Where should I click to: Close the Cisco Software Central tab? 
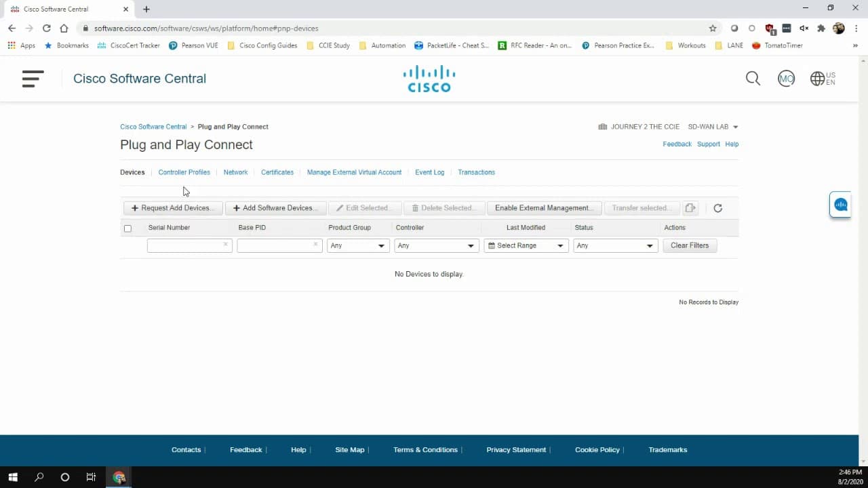(125, 9)
